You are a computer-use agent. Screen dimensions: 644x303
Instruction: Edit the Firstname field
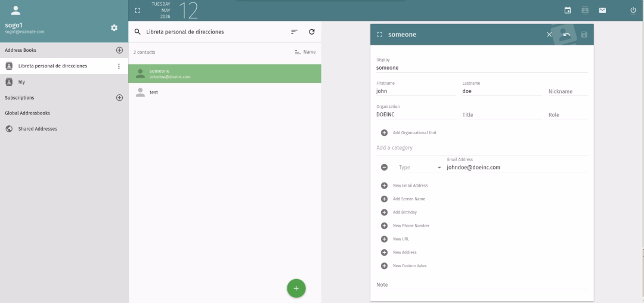coord(416,91)
